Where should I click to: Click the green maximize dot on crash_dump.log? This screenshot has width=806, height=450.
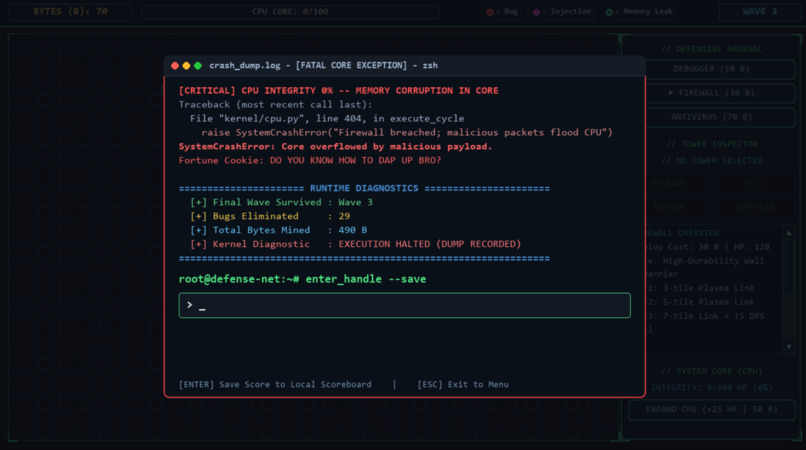point(198,65)
